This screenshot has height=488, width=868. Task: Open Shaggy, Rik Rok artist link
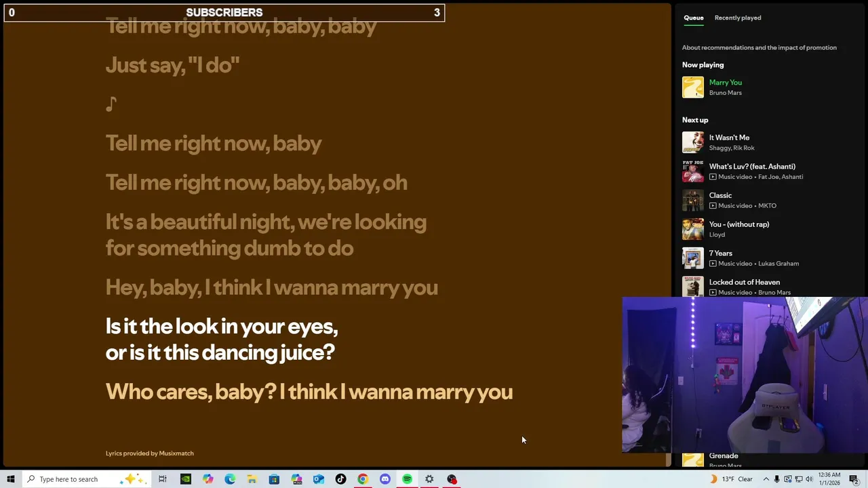pos(732,148)
